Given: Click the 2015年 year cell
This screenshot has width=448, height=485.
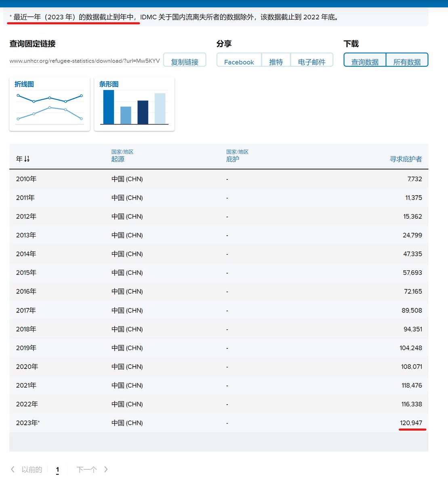Looking at the screenshot, I should 26,272.
